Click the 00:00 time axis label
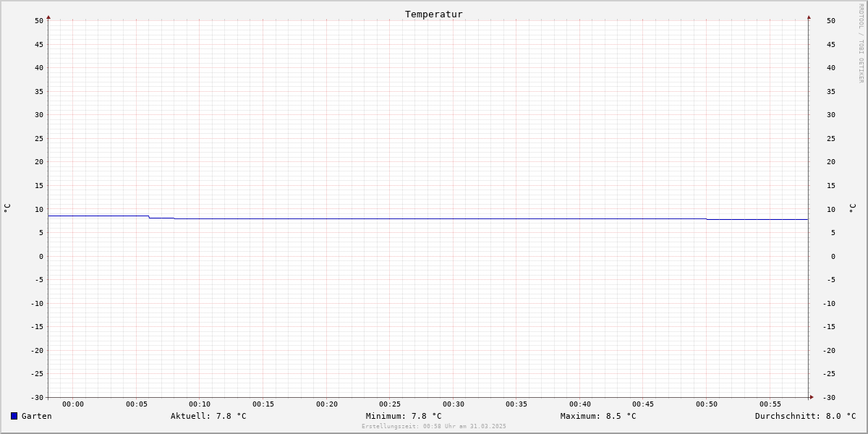Viewport: 868px width, 434px height. [73, 404]
